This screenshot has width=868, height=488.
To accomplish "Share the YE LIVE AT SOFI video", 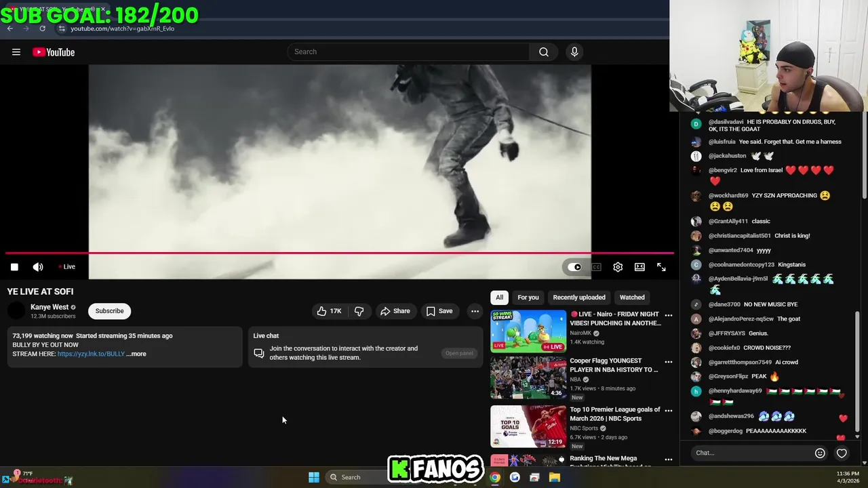I will [x=395, y=311].
